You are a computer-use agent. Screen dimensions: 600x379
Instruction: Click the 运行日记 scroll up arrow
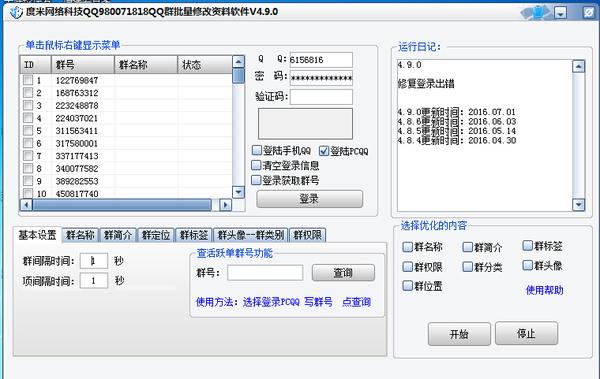pyautogui.click(x=578, y=67)
